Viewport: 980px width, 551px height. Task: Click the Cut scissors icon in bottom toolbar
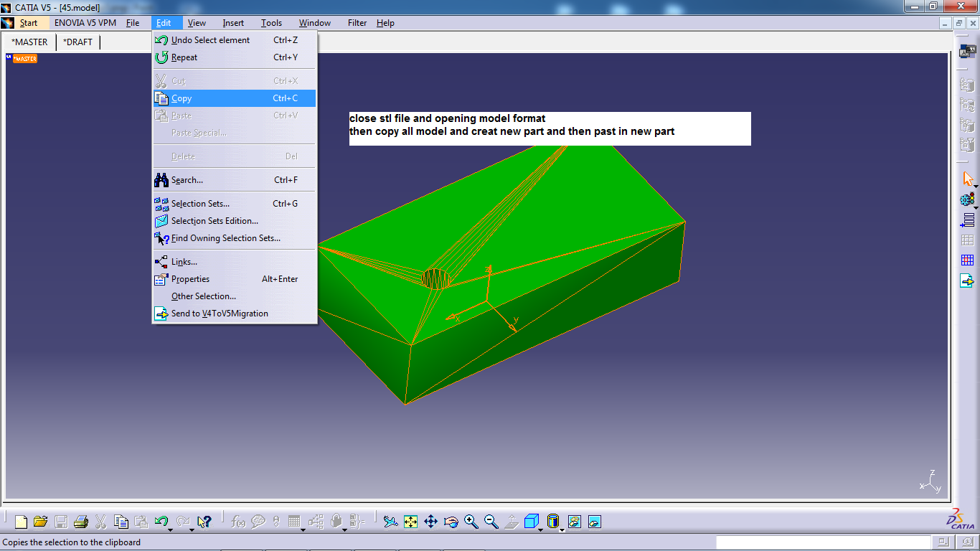click(x=101, y=522)
